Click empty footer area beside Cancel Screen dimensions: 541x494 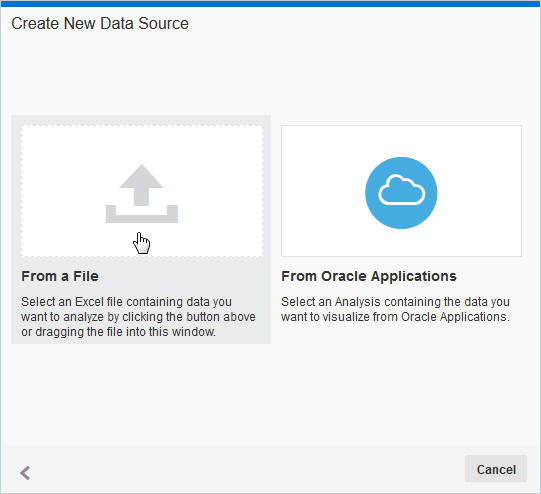pyautogui.click(x=242, y=469)
